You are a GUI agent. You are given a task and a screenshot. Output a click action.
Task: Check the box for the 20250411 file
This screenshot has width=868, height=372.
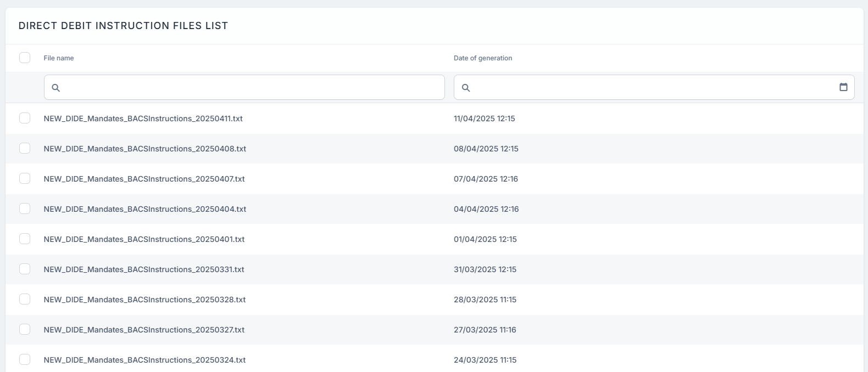point(25,118)
